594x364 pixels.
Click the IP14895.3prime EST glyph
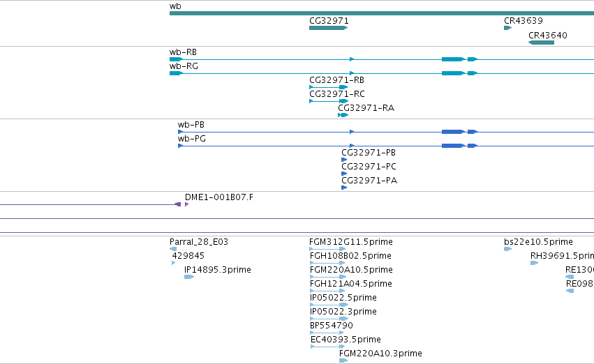pos(189,277)
